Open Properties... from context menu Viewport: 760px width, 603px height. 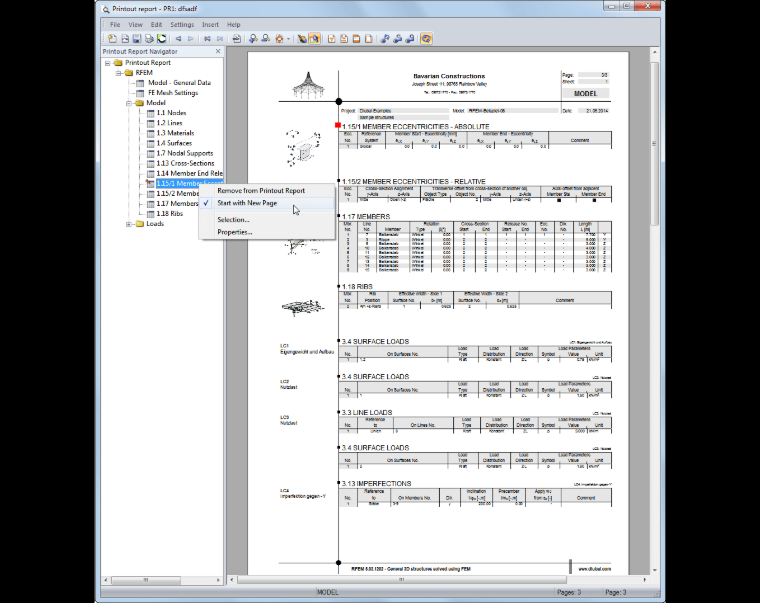click(x=267, y=232)
